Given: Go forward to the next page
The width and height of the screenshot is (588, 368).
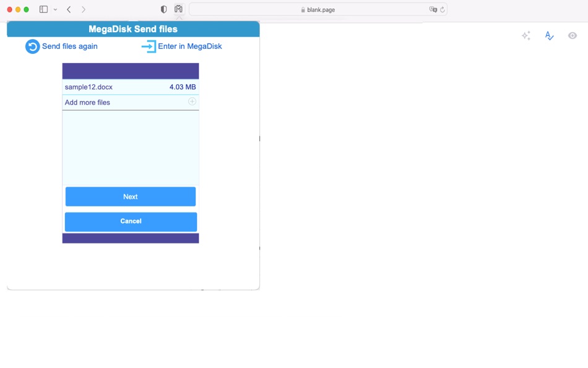Looking at the screenshot, I should click(84, 9).
